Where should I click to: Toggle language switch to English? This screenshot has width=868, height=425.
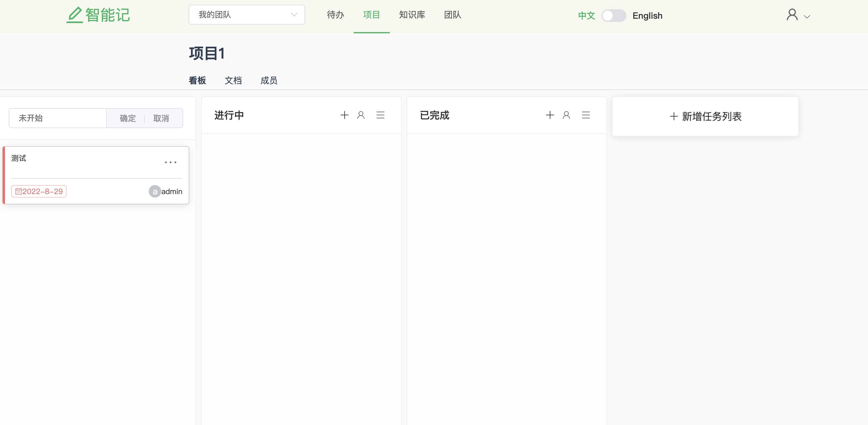tap(613, 16)
